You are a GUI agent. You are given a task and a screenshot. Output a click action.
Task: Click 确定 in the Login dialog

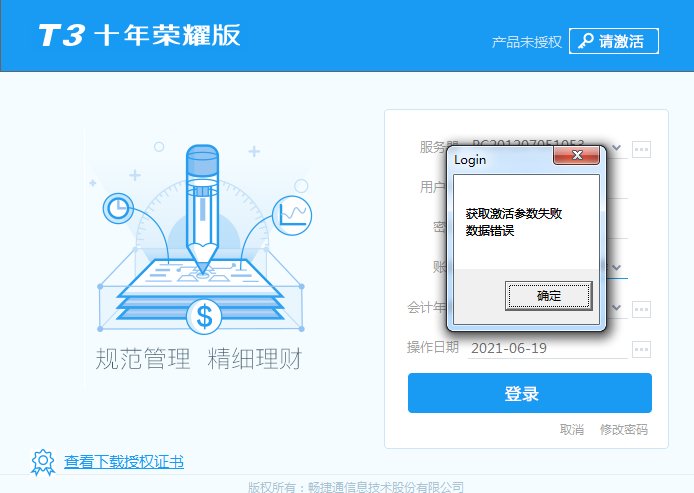[548, 296]
